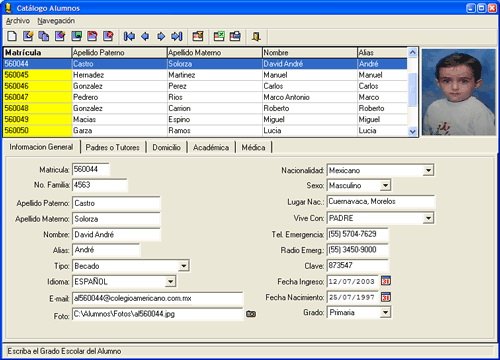Open the Médica tab

(253, 147)
